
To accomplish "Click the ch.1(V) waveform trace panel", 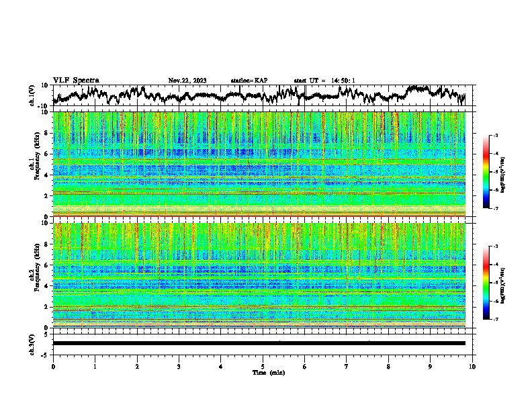I will pos(264,95).
